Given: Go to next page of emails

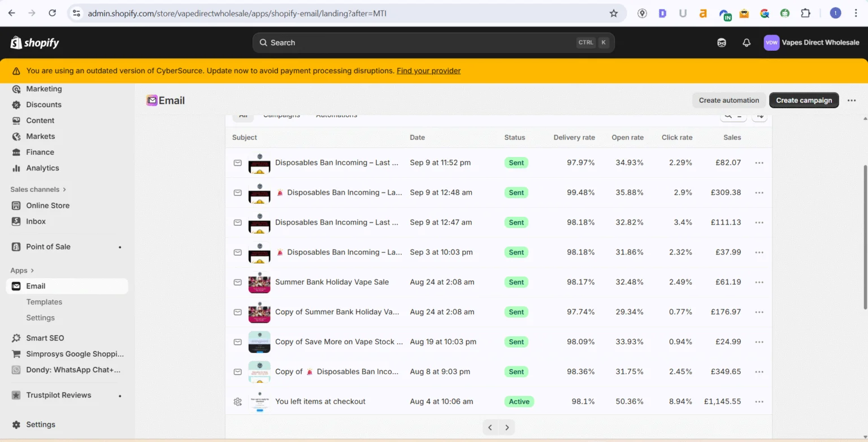Looking at the screenshot, I should [507, 427].
